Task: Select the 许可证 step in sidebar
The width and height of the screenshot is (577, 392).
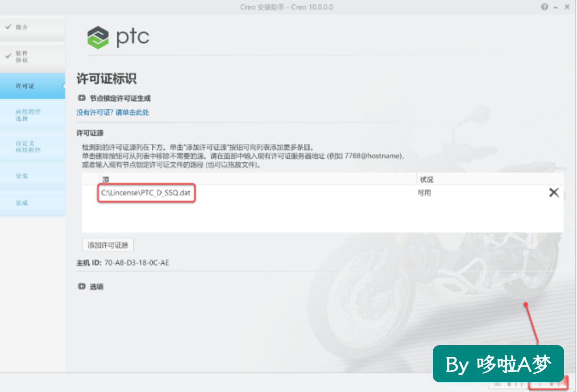Action: [x=33, y=86]
